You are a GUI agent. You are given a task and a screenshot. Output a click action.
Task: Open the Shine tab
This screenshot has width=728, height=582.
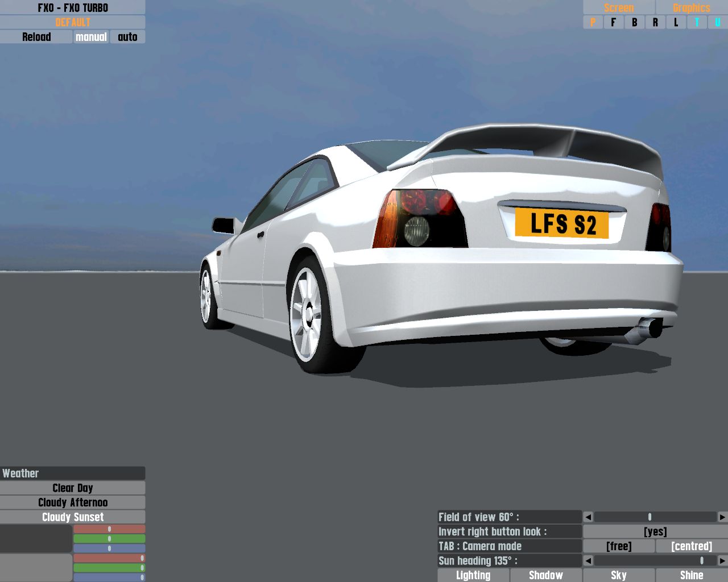click(692, 575)
